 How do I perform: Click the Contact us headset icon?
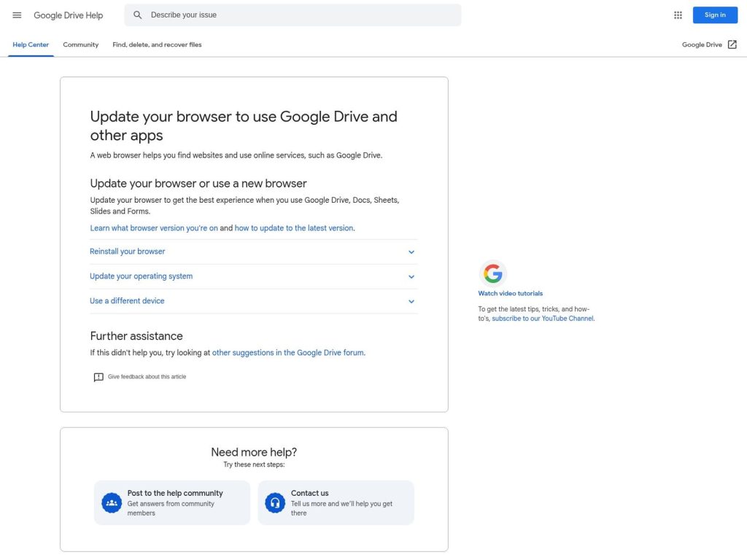click(275, 503)
